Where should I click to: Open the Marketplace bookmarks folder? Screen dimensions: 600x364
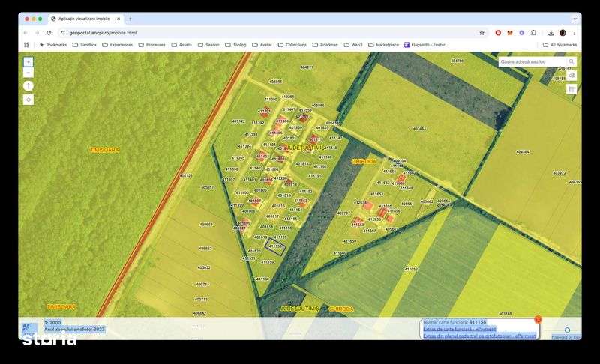pos(383,45)
